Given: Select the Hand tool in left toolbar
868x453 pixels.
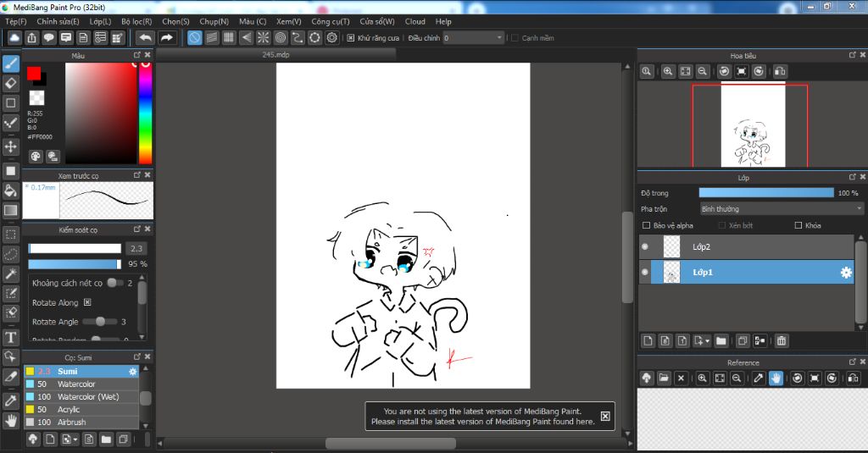Looking at the screenshot, I should point(10,420).
